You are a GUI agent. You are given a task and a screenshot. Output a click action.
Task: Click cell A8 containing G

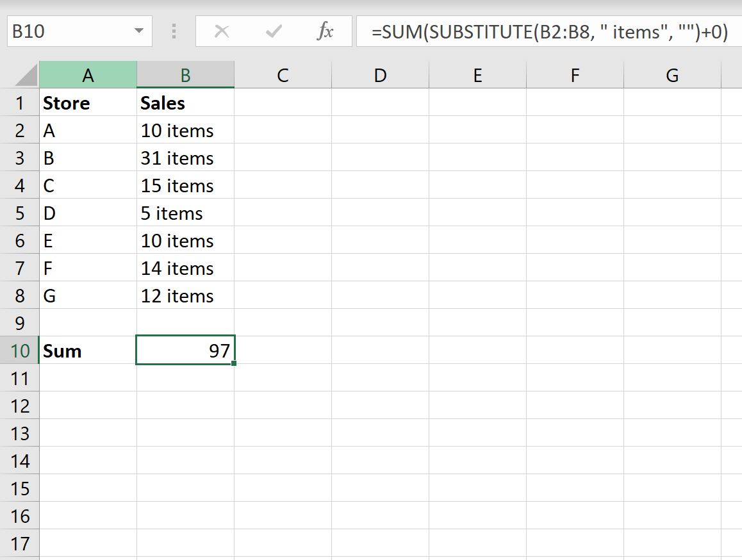(88, 295)
